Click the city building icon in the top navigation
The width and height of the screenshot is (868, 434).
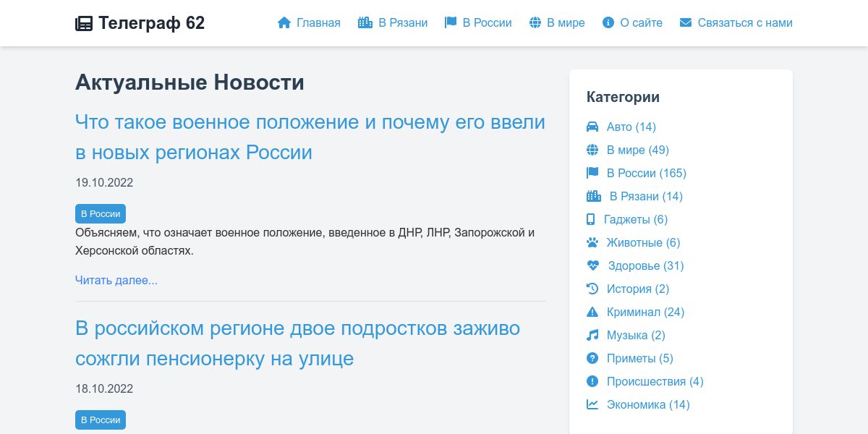(365, 22)
